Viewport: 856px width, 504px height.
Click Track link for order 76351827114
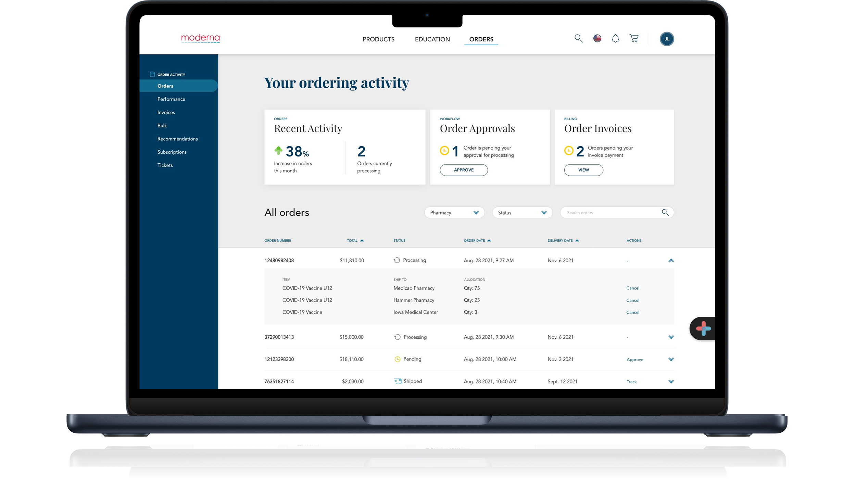tap(631, 382)
